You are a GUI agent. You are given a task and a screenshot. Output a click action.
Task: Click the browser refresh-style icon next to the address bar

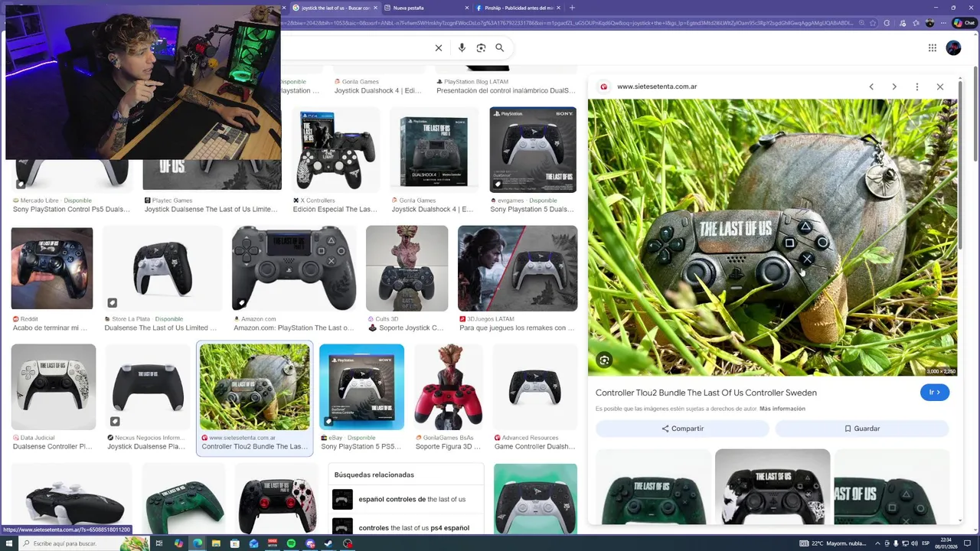coord(887,23)
